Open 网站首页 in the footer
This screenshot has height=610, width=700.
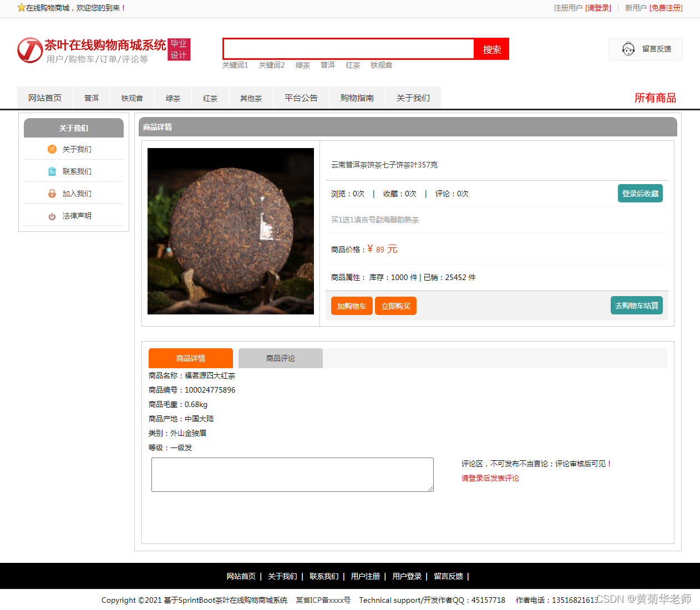click(x=241, y=576)
